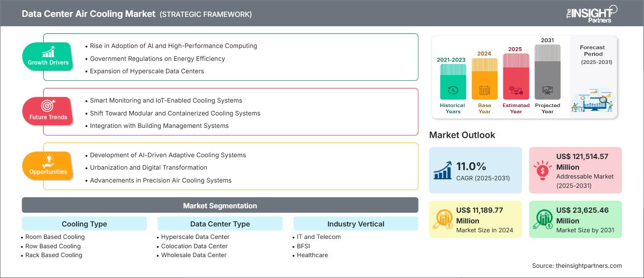This screenshot has width=644, height=278.
Task: Select the Projected Year presentation icon
Action: pos(547,91)
